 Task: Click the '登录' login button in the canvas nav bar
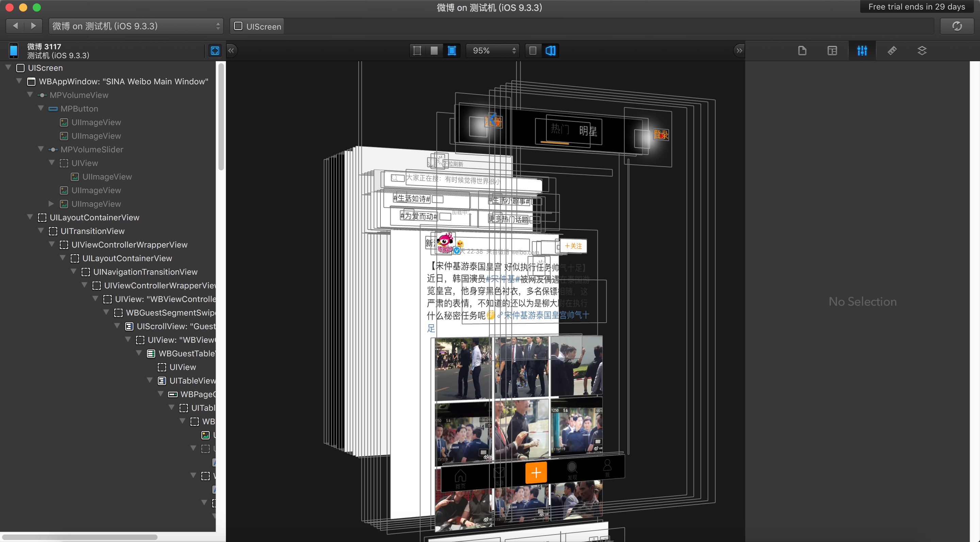[661, 135]
